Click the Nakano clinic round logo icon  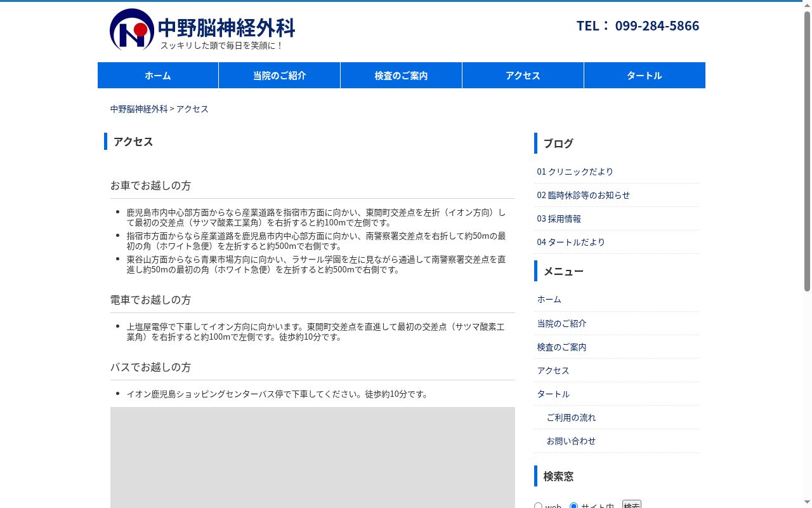click(x=132, y=29)
